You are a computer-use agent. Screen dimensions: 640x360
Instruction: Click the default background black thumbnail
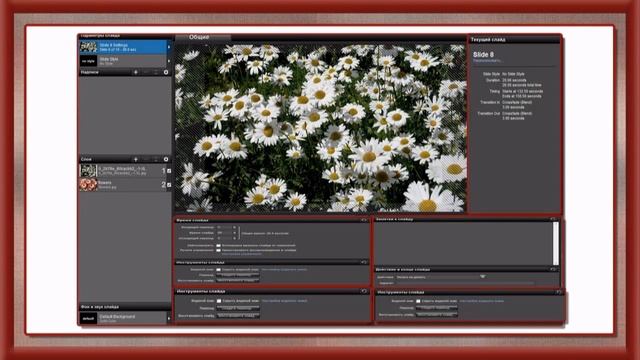[89, 318]
